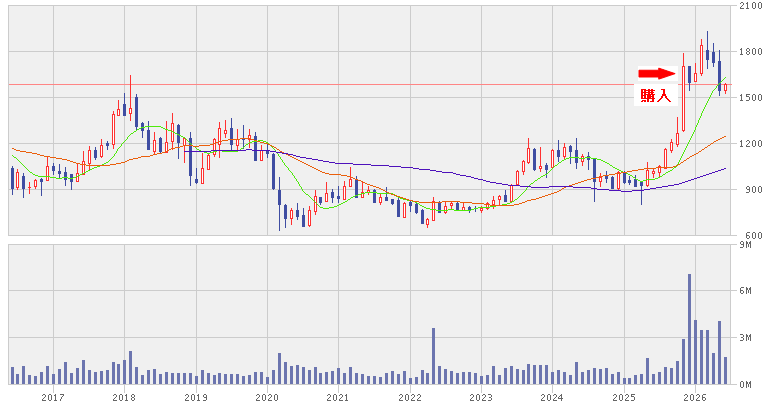Image resolution: width=766 pixels, height=404 pixels.
Task: Click the 2022 year label
Action: (x=410, y=397)
